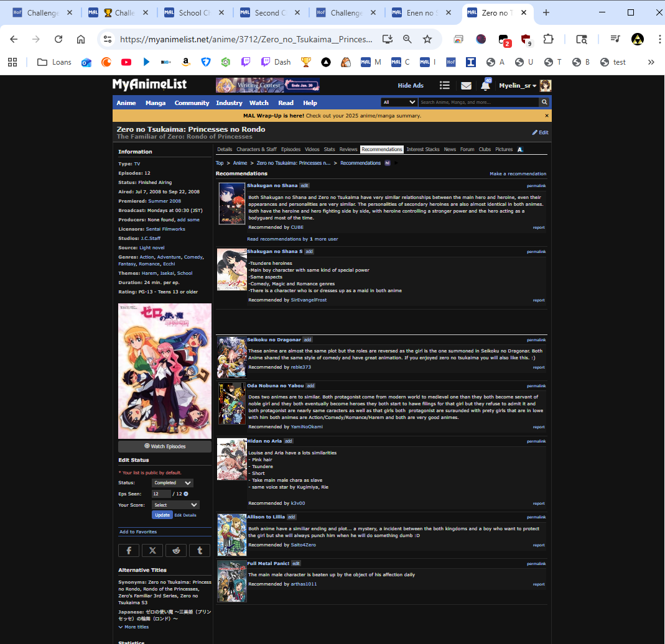Reload the page
The width and height of the screenshot is (665, 644).
(x=58, y=39)
